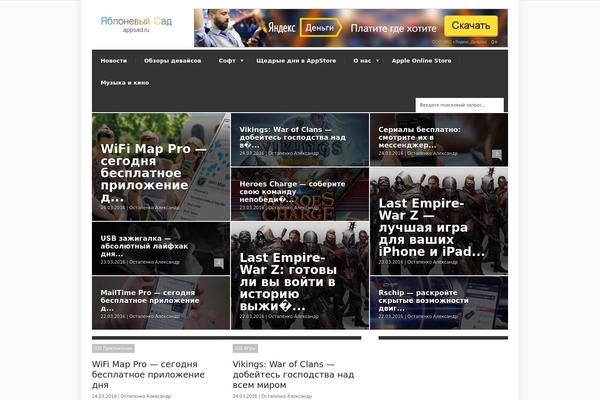Open the Heroes Charge tile
600x400 pixels.
[x=300, y=194]
